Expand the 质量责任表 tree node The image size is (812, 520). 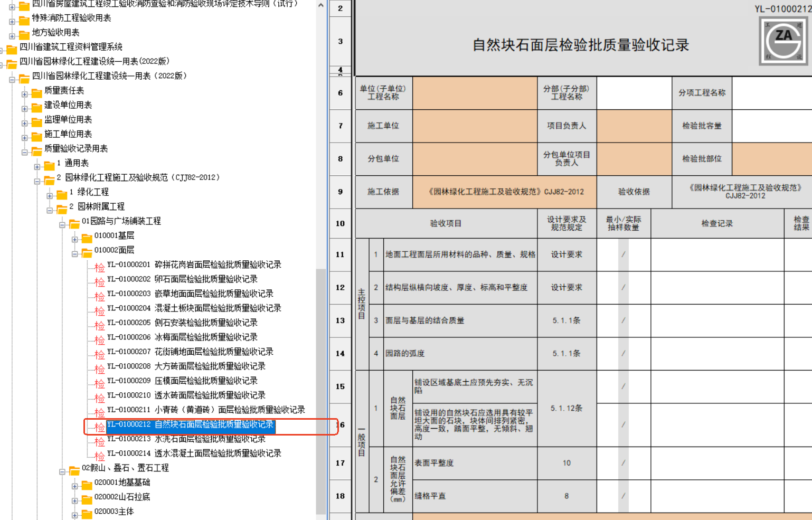click(24, 94)
